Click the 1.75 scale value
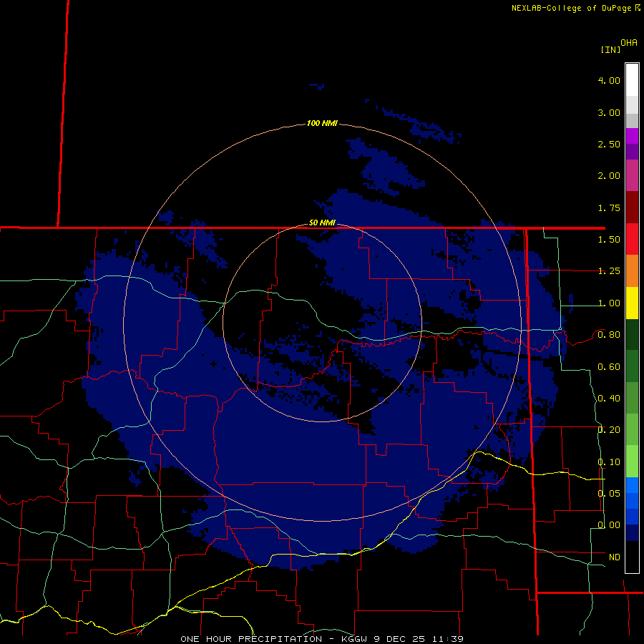The width and height of the screenshot is (644, 644). [x=609, y=208]
